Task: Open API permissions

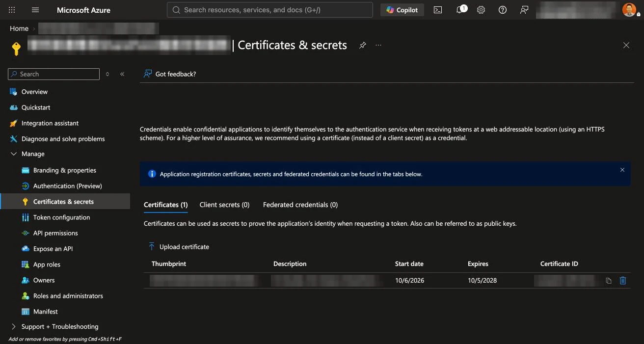Action: coord(55,233)
